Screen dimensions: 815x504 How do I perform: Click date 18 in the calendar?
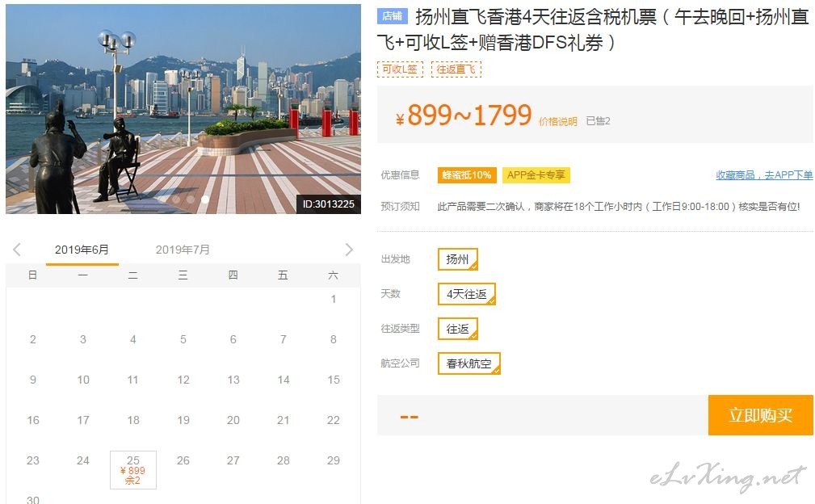pyautogui.click(x=133, y=420)
